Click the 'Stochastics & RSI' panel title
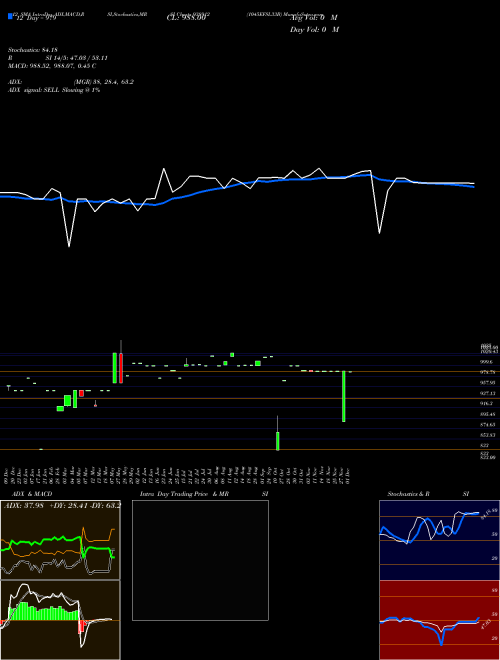This screenshot has height=660, width=500. click(428, 494)
